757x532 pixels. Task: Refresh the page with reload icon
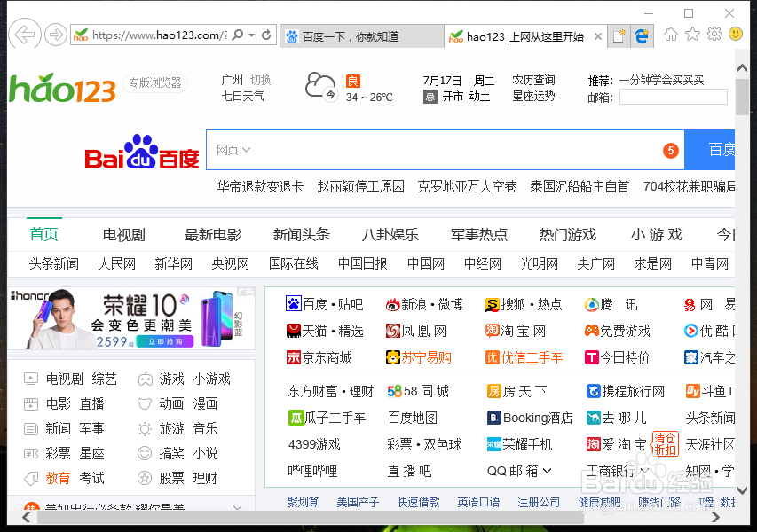coord(266,35)
